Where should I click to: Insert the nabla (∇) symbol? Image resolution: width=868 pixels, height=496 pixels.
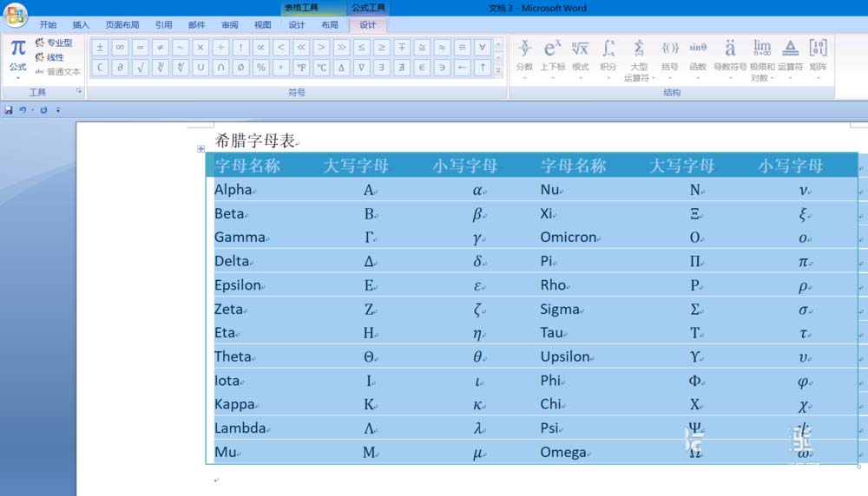pyautogui.click(x=361, y=68)
